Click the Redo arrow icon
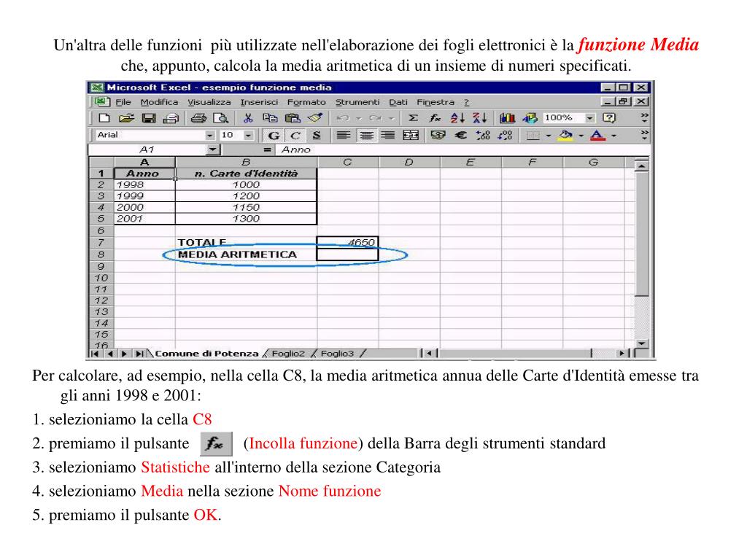The height and width of the screenshot is (560, 747). point(376,118)
